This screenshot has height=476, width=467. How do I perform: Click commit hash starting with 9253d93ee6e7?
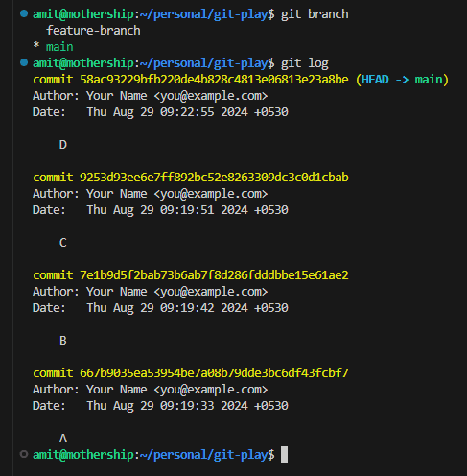pos(214,178)
